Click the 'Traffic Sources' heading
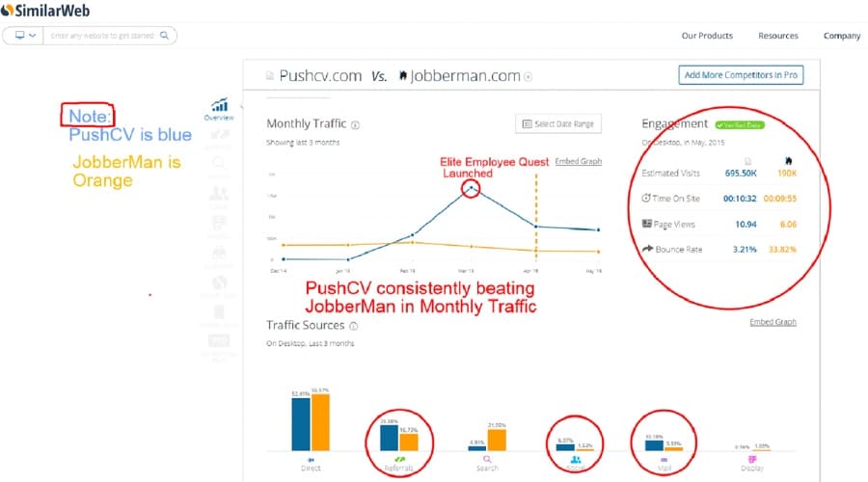 coord(305,326)
